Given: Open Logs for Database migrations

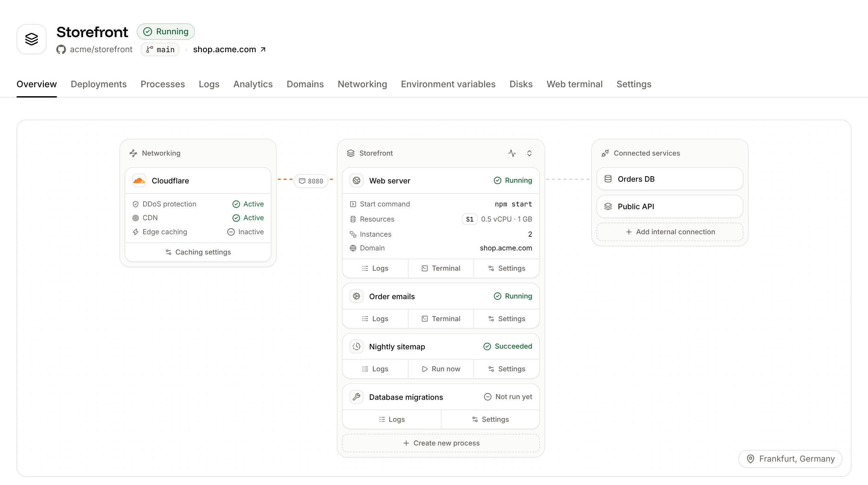Looking at the screenshot, I should pos(392,419).
